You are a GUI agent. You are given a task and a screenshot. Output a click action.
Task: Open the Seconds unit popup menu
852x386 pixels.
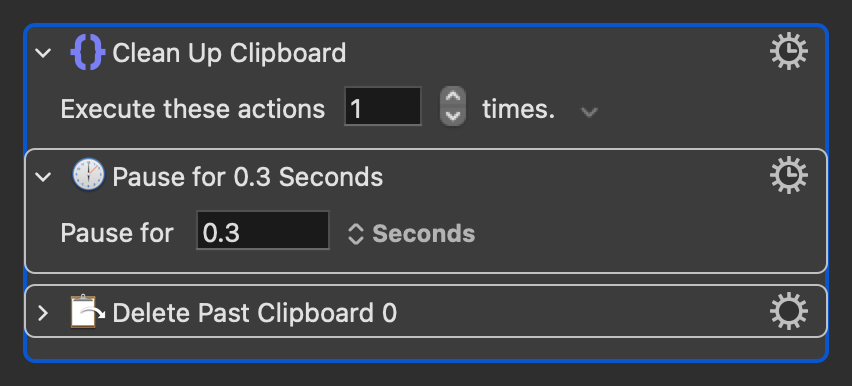(x=411, y=234)
